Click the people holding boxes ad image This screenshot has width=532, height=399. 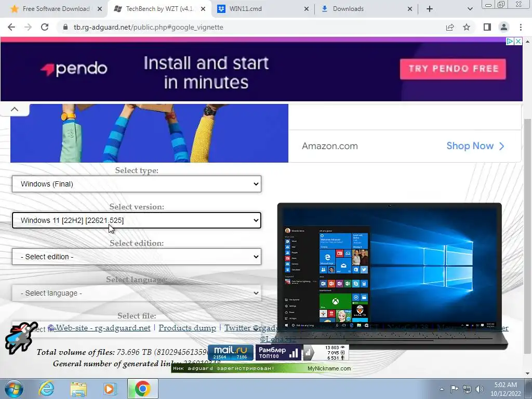(149, 133)
